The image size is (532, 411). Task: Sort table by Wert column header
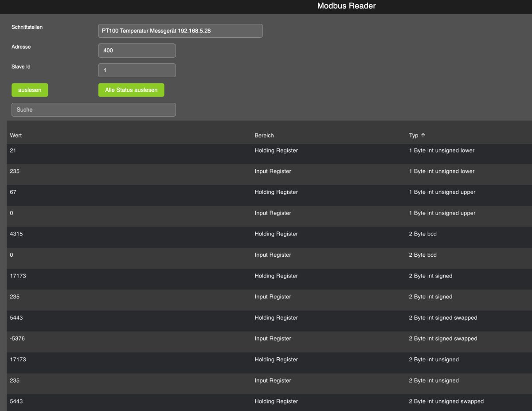[x=16, y=135]
